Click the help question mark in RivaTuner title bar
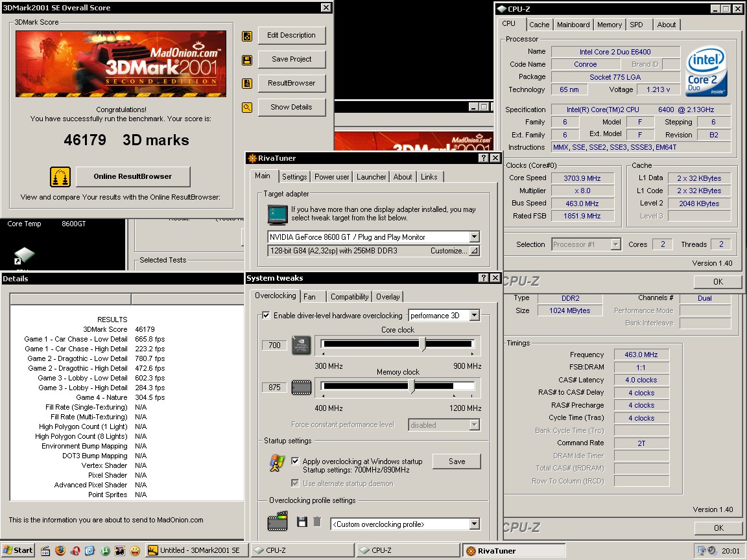Viewport: 747px width, 560px height. [484, 158]
